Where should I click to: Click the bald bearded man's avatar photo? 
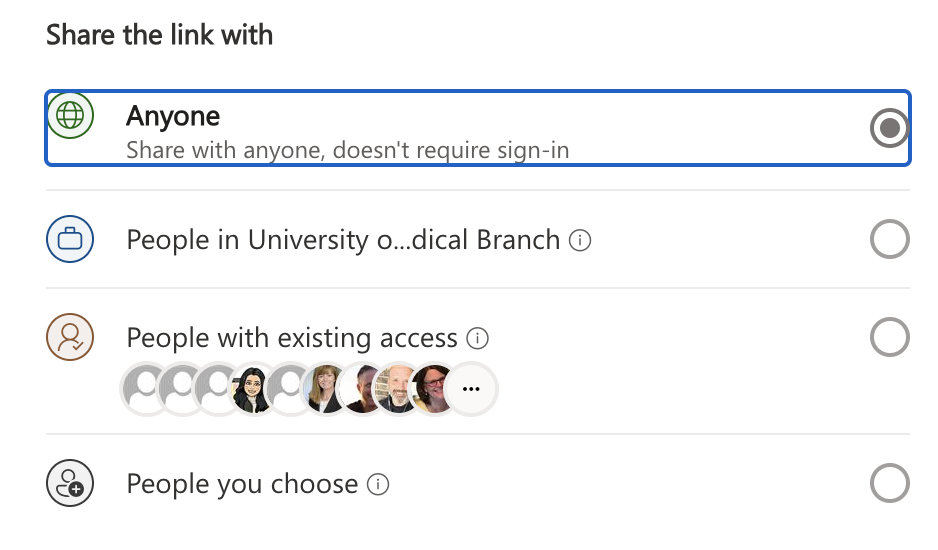pos(399,388)
